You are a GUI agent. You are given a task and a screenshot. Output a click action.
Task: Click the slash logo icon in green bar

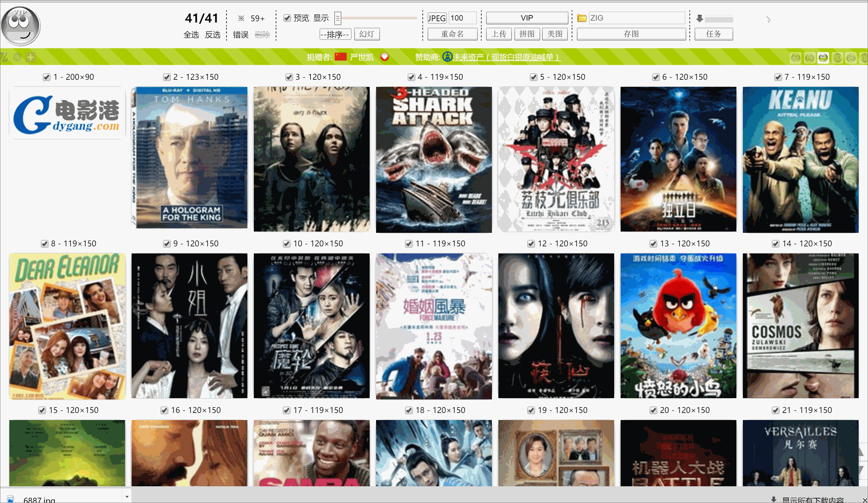tap(4, 57)
